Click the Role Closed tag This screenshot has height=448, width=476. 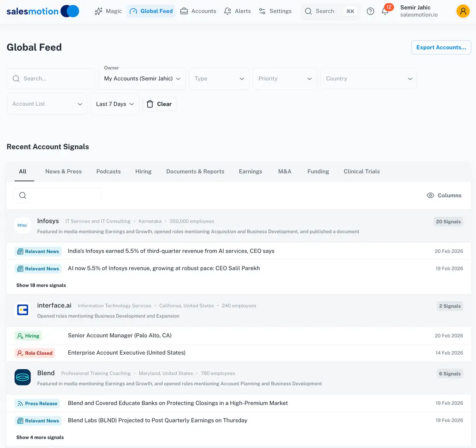pos(35,353)
